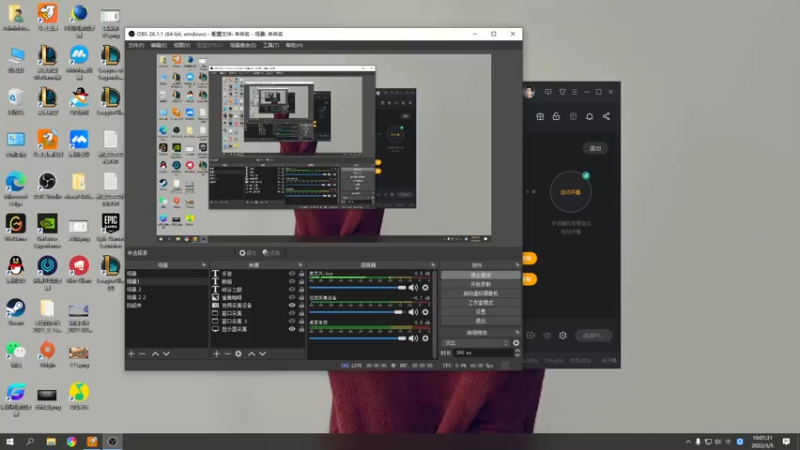Open the 场景集合(S) menu in OBS
This screenshot has width=800, height=450.
(243, 45)
